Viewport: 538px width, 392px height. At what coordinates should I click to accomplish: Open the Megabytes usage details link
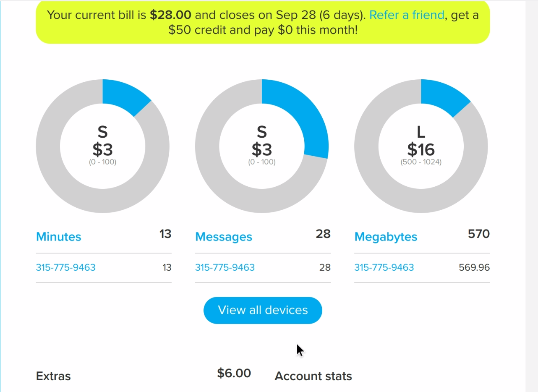tap(386, 237)
